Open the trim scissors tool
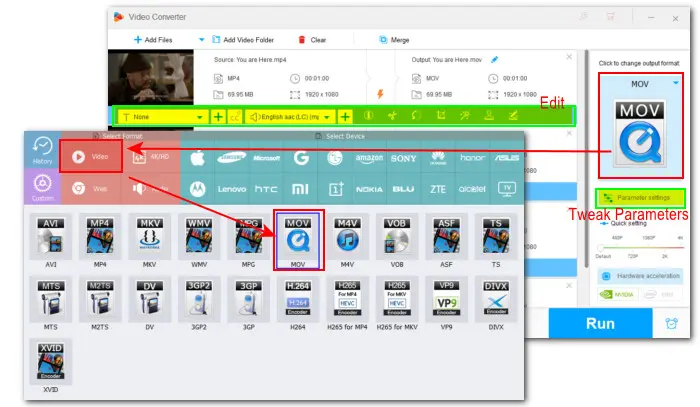This screenshot has height=407, width=700. pyautogui.click(x=392, y=116)
